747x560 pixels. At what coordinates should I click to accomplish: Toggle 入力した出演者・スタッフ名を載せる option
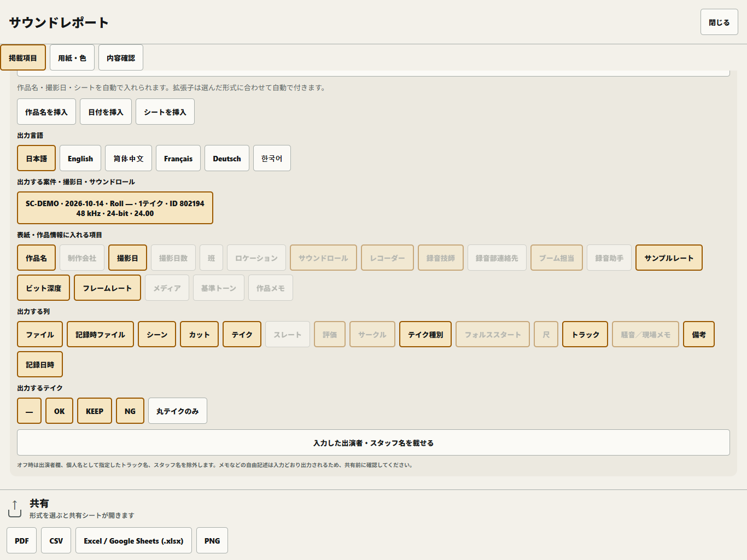coord(373,442)
